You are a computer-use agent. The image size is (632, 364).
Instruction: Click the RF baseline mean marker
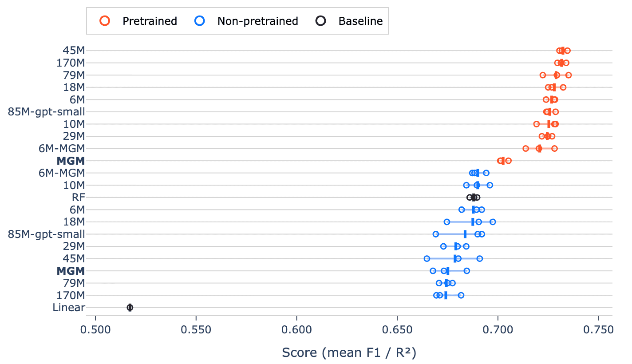click(x=474, y=197)
